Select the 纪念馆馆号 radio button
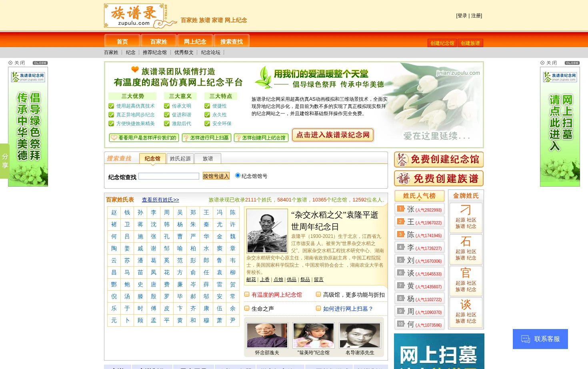The height and width of the screenshot is (369, 588). (238, 176)
